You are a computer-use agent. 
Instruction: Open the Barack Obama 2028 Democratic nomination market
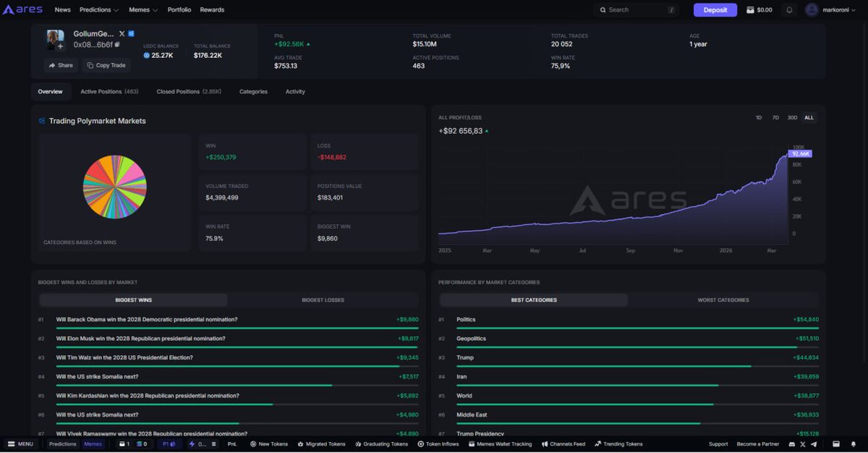(x=147, y=319)
